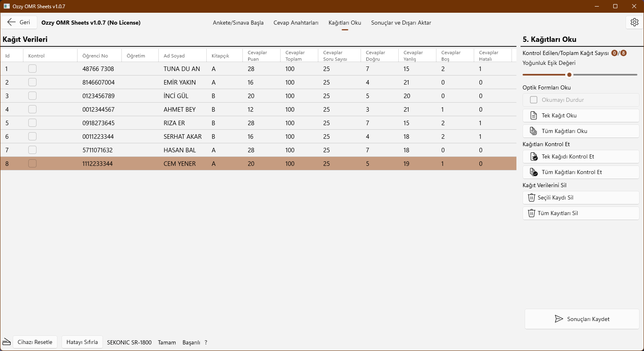Click the Yoğunluk Eşik Değeri slider handle
The image size is (644, 351).
(569, 75)
